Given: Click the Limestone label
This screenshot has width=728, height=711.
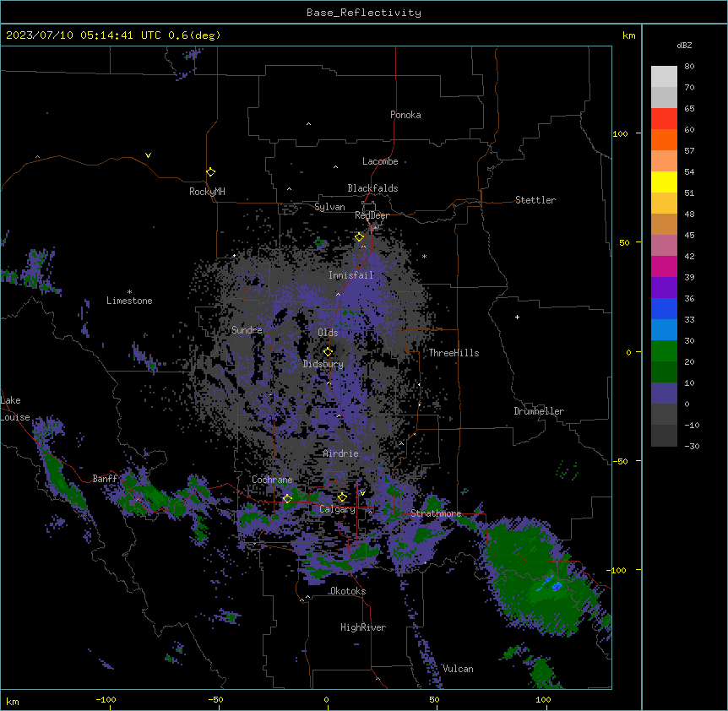Looking at the screenshot, I should pyautogui.click(x=129, y=301).
